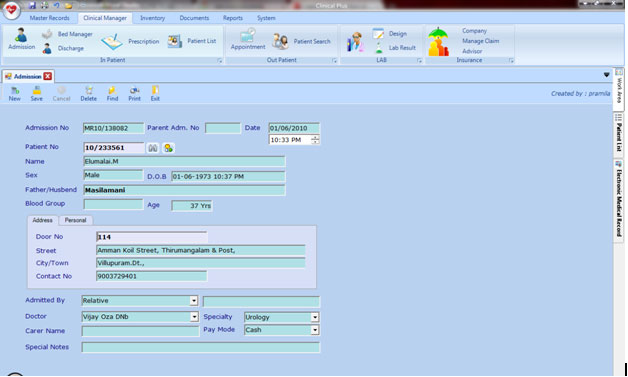The image size is (628, 377).
Task: Expand the Doctor dropdown
Action: pos(194,317)
